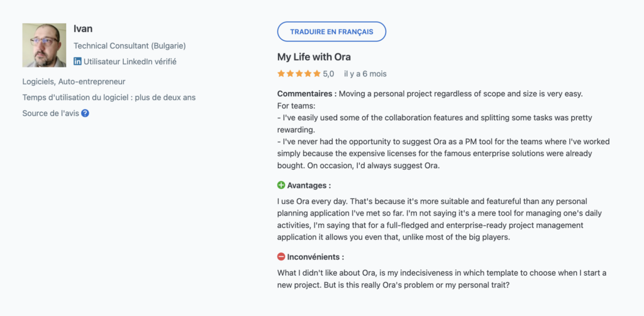Screen dimensions: 644x316
Task: Click the green plus icon next to Avantages
Action: point(281,186)
